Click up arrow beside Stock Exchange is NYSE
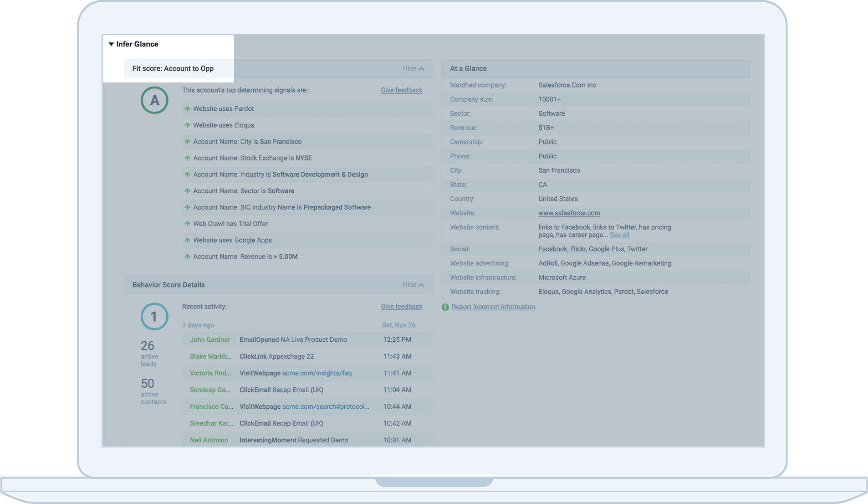Image resolution: width=868 pixels, height=504 pixels. click(187, 158)
